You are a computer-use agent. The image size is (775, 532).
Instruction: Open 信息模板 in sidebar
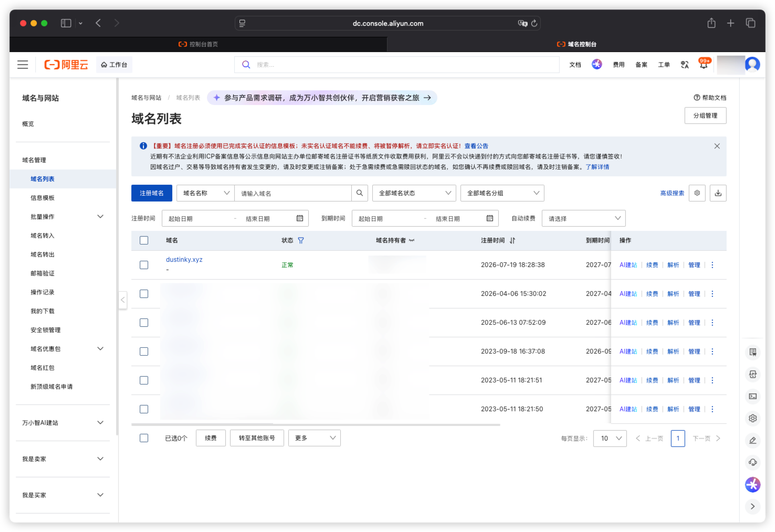43,198
